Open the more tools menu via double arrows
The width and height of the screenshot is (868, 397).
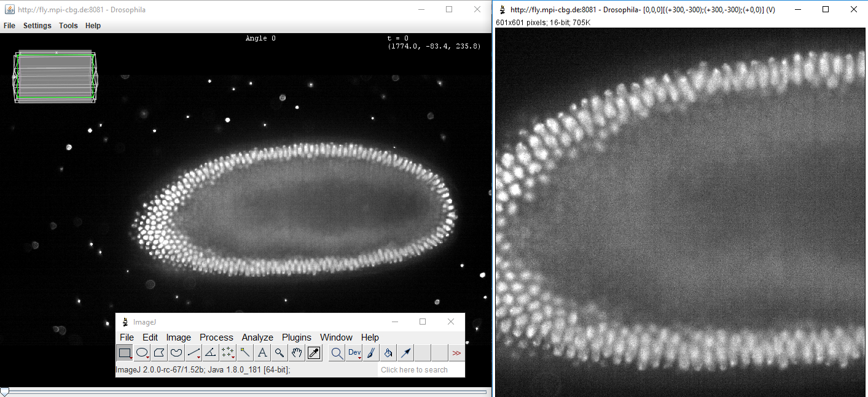point(457,352)
